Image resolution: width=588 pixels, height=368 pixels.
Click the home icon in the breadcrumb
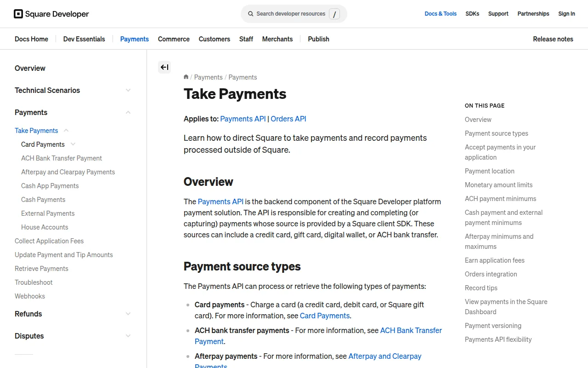pos(186,77)
